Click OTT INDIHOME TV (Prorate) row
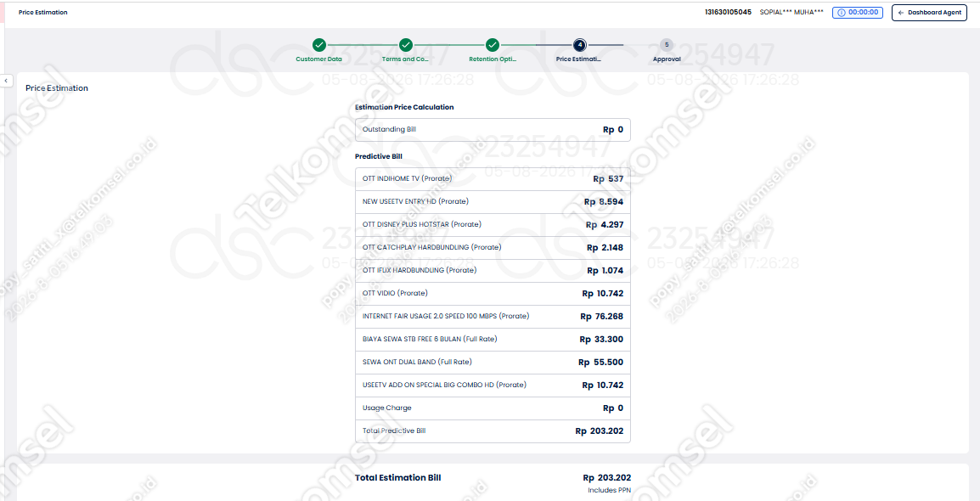 coord(493,178)
